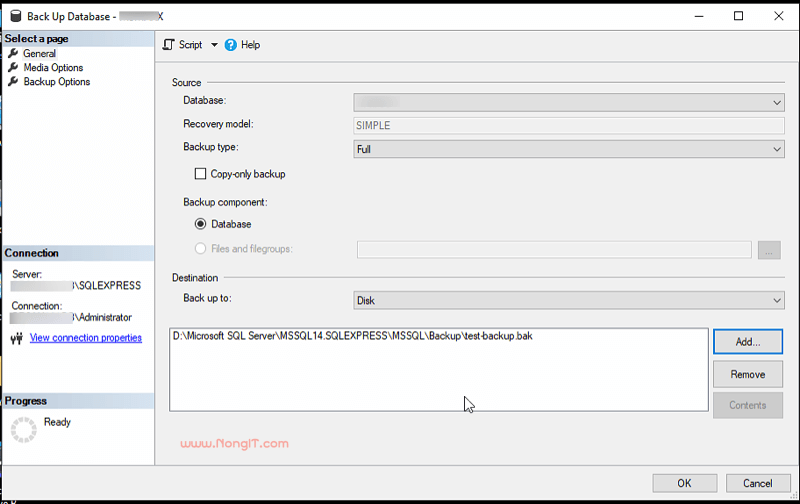Image resolution: width=800 pixels, height=504 pixels.
Task: Click the Files and filegroups text field
Action: 554,249
